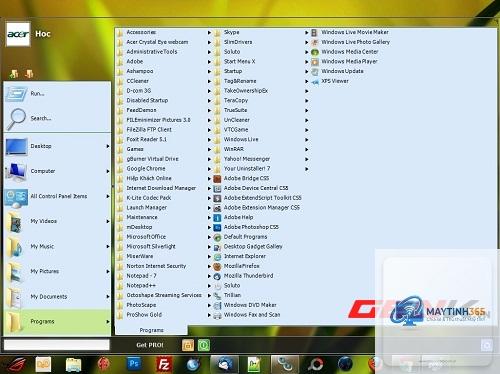Launch Adobe Photoshop CS5
The width and height of the screenshot is (500, 374).
coord(246,227)
